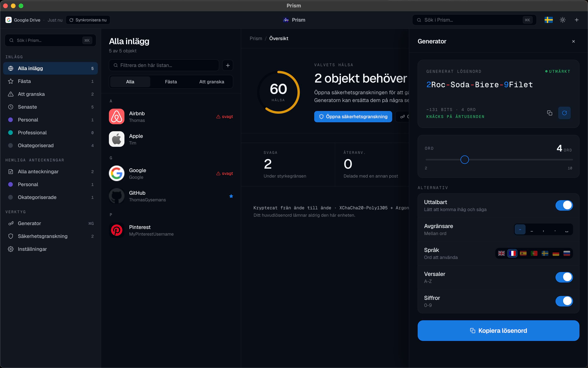Close the Generator panel

(x=573, y=41)
